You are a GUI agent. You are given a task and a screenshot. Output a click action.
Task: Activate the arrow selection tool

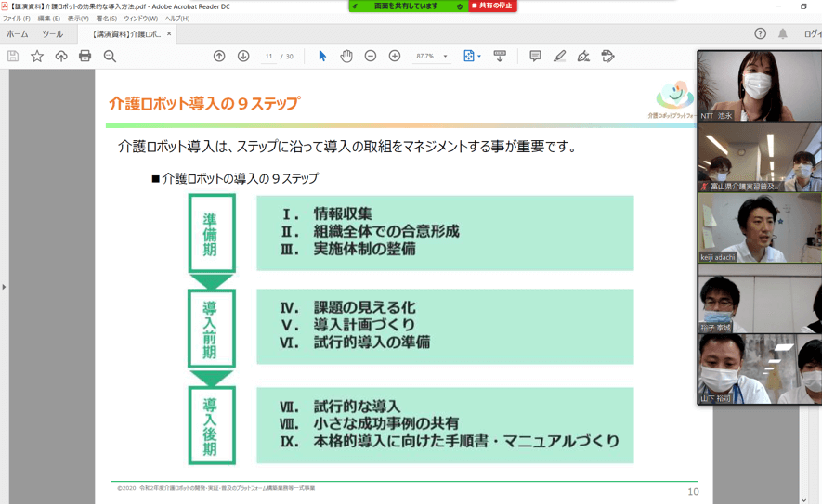click(322, 57)
